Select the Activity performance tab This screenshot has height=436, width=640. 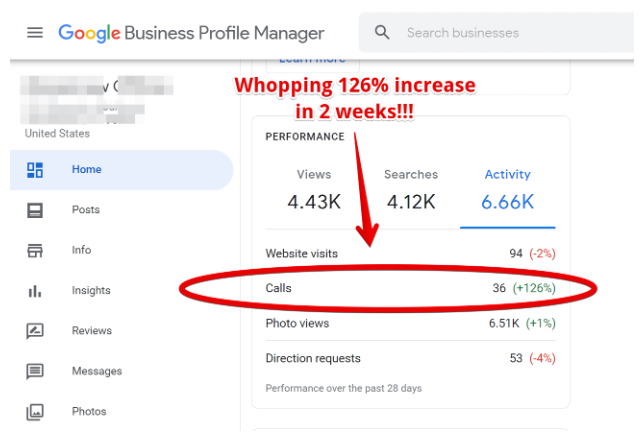pyautogui.click(x=507, y=188)
